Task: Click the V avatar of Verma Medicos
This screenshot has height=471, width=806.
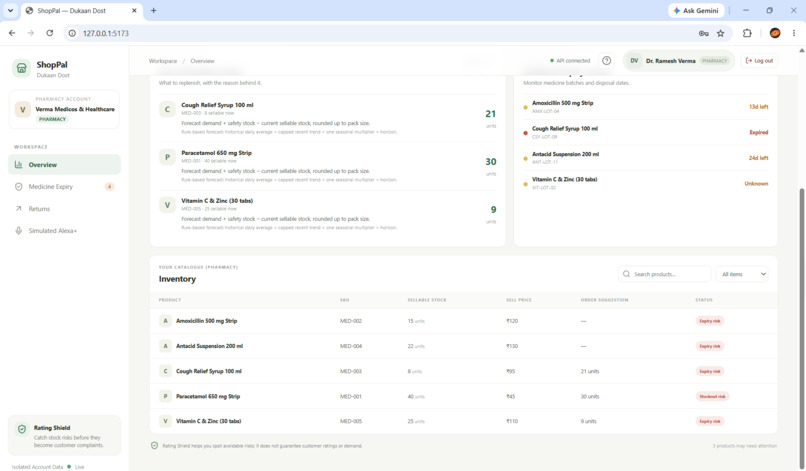Action: (x=23, y=110)
